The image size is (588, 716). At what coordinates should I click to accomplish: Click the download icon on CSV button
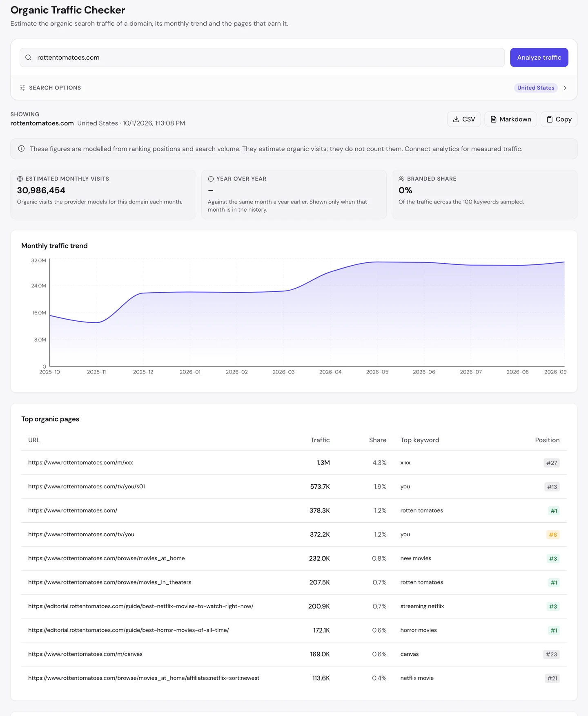[x=456, y=119]
